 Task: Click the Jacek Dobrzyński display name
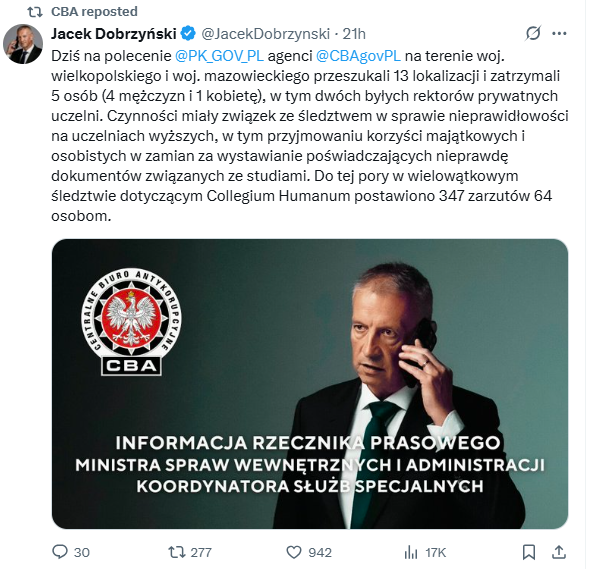114,34
